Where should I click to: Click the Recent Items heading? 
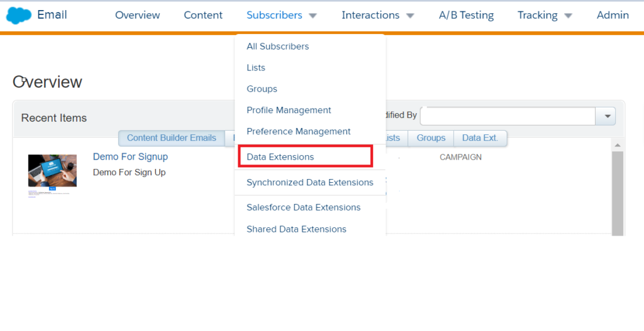point(54,118)
